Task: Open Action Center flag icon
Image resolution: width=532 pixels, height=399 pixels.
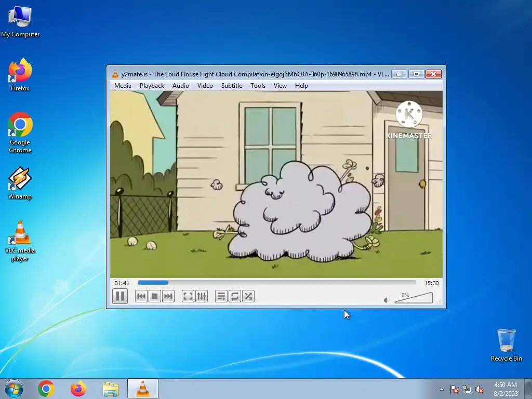Action: click(x=454, y=389)
